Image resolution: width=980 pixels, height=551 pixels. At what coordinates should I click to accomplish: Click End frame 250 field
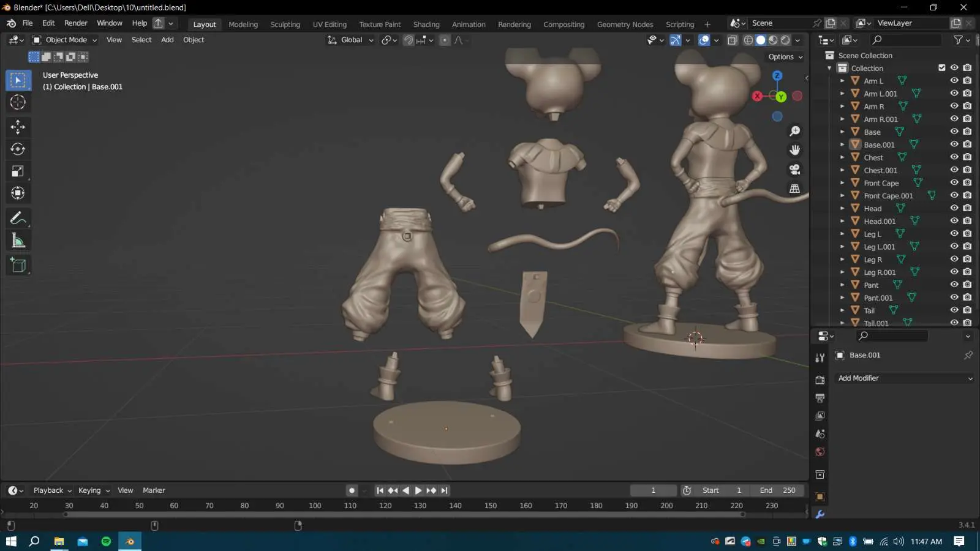pyautogui.click(x=777, y=490)
